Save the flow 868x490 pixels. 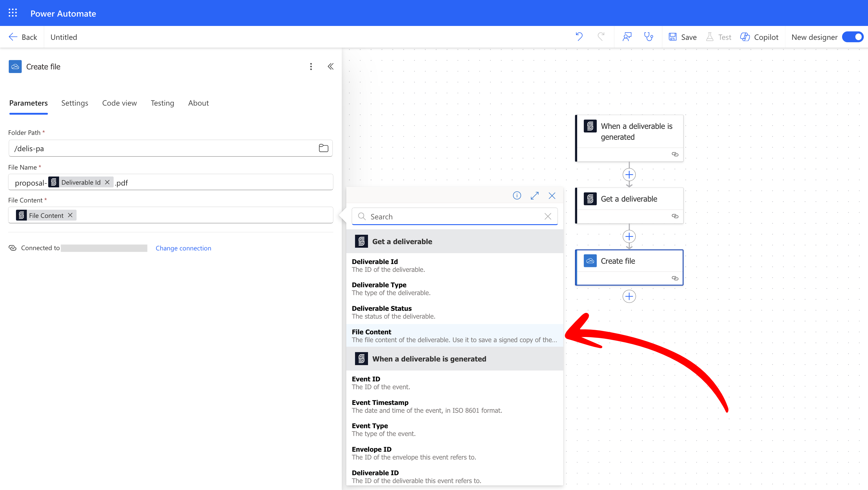(x=682, y=37)
